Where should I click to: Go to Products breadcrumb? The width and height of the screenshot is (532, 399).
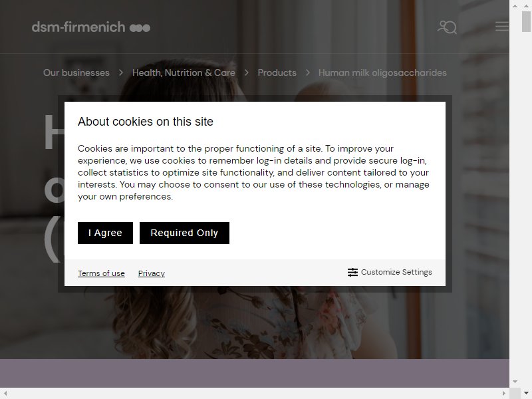point(277,72)
